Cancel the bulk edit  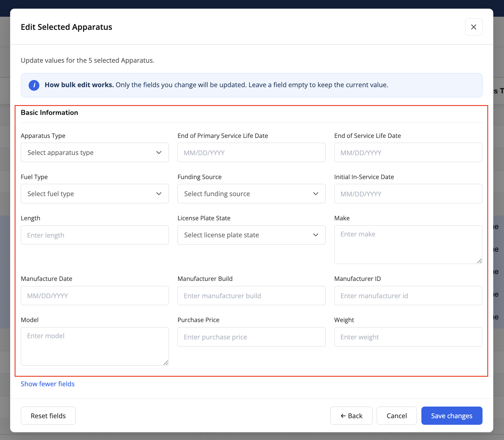(x=397, y=416)
